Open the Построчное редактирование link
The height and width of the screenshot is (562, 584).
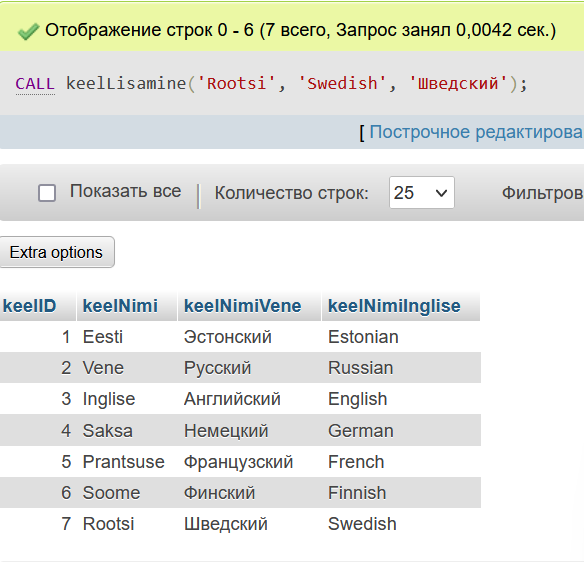(x=476, y=132)
